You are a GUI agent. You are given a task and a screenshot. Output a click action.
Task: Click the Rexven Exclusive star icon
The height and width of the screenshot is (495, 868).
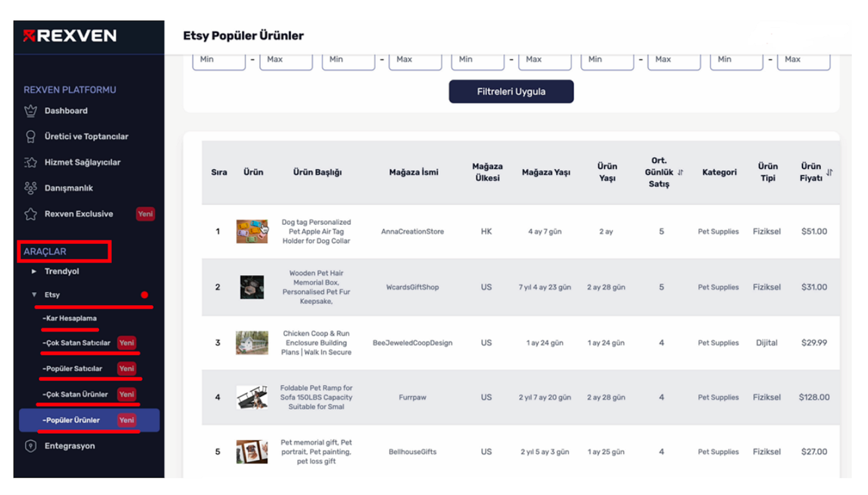coord(30,214)
